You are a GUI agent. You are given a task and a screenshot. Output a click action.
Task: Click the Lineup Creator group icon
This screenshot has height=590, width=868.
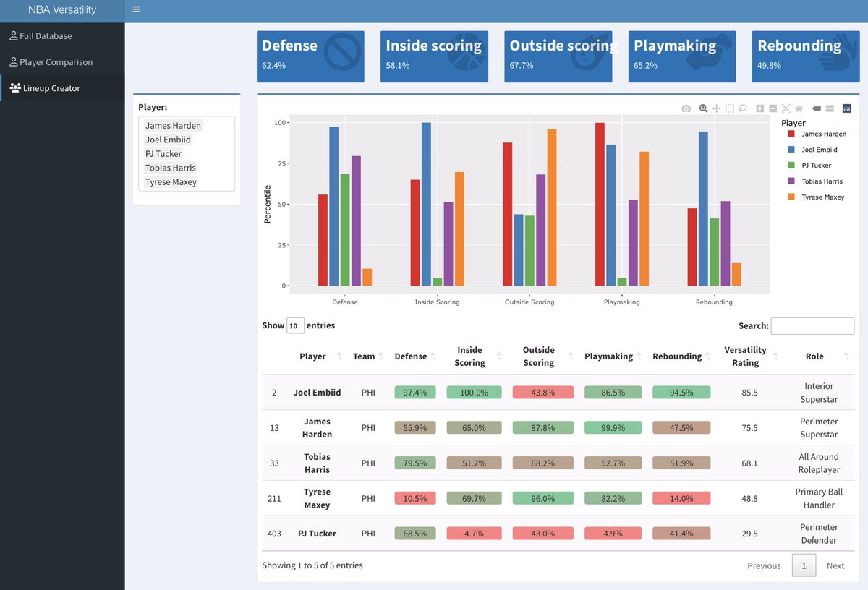coord(14,87)
